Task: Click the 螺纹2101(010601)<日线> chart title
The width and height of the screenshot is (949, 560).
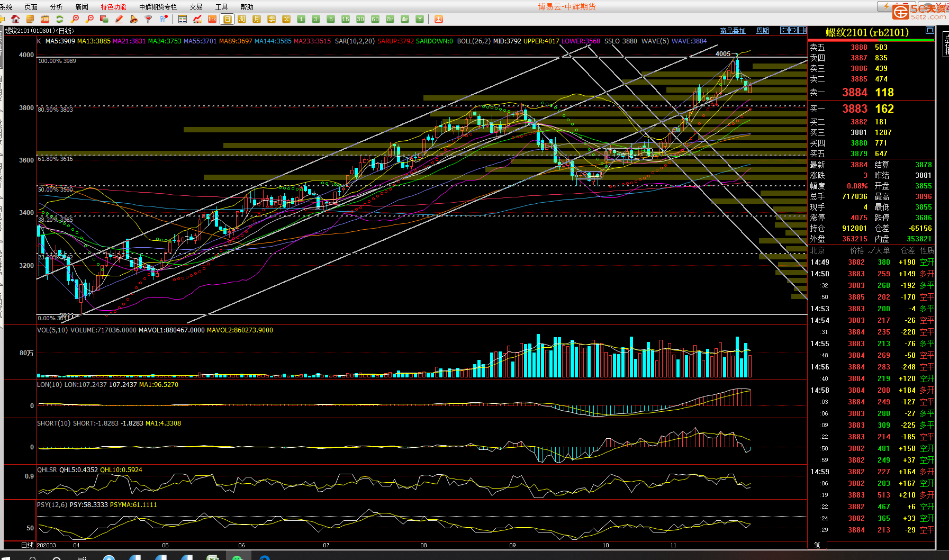Action: click(40, 31)
